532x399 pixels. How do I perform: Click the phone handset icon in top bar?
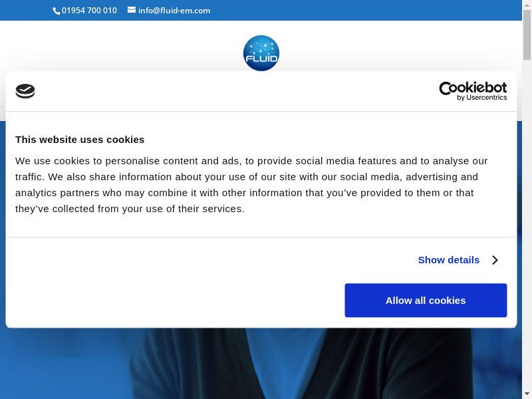[x=57, y=11]
